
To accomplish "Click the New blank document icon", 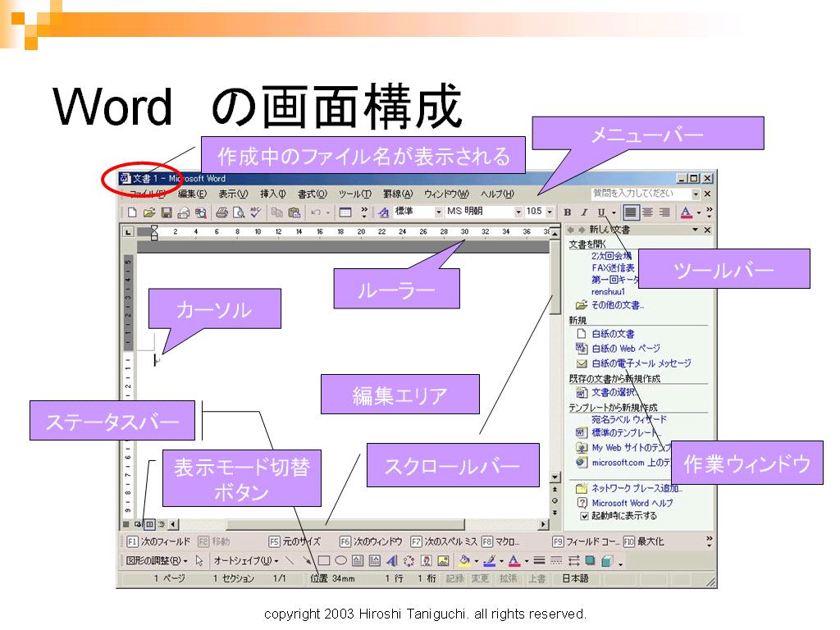I will tap(132, 212).
